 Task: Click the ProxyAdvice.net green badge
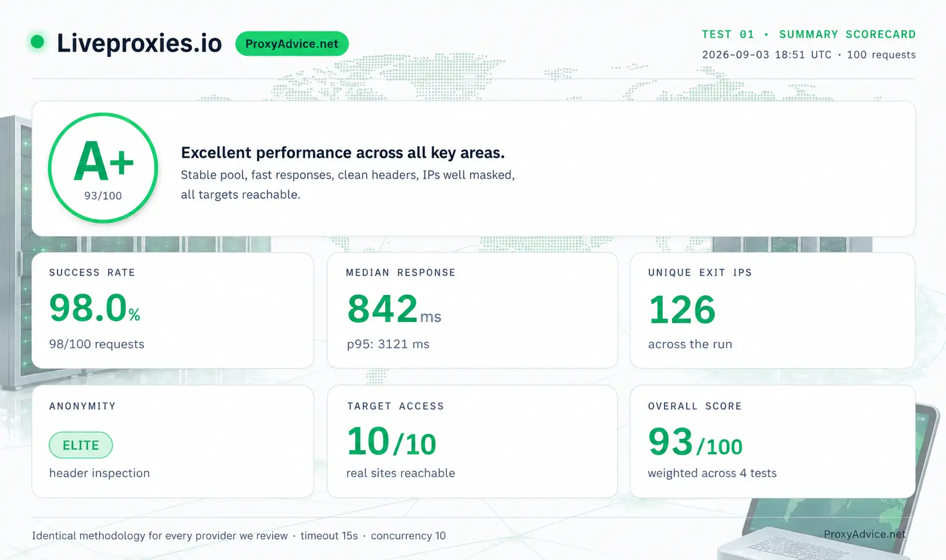pos(292,44)
